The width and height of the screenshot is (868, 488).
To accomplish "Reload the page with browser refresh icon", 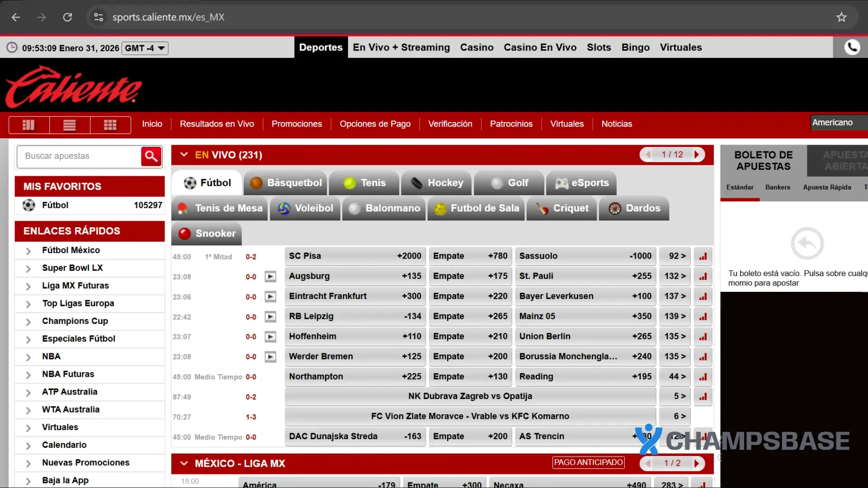I will [x=67, y=17].
